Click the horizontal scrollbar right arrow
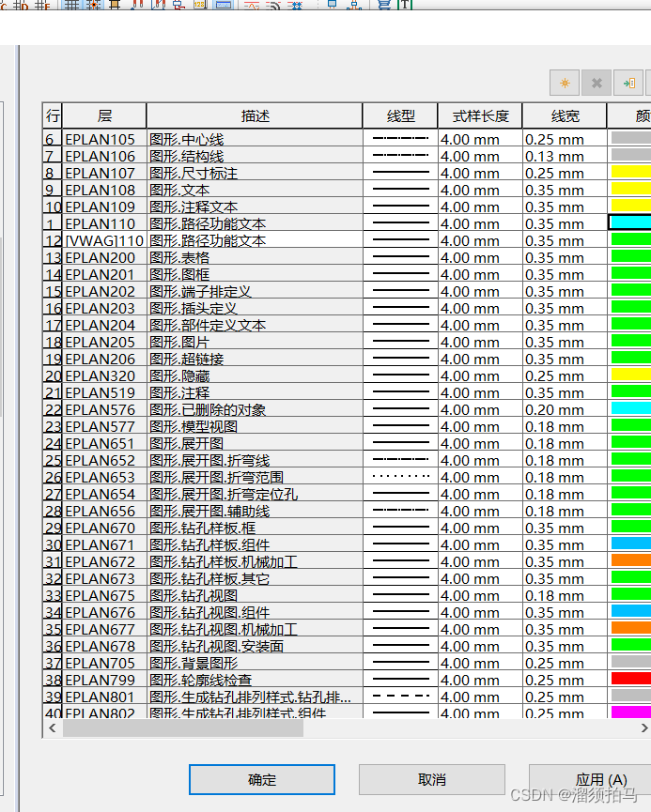This screenshot has height=812, width=651. [644, 728]
